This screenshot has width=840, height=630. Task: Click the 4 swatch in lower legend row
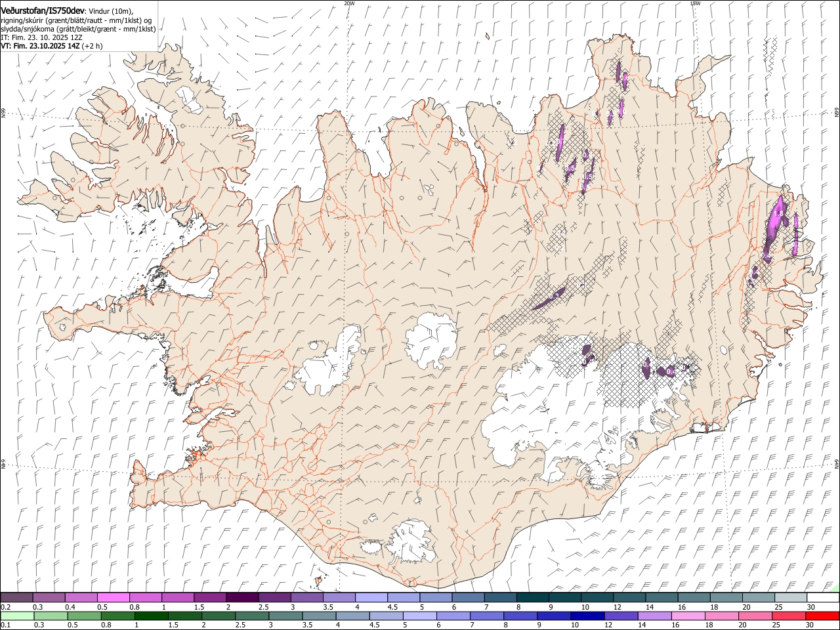352,616
